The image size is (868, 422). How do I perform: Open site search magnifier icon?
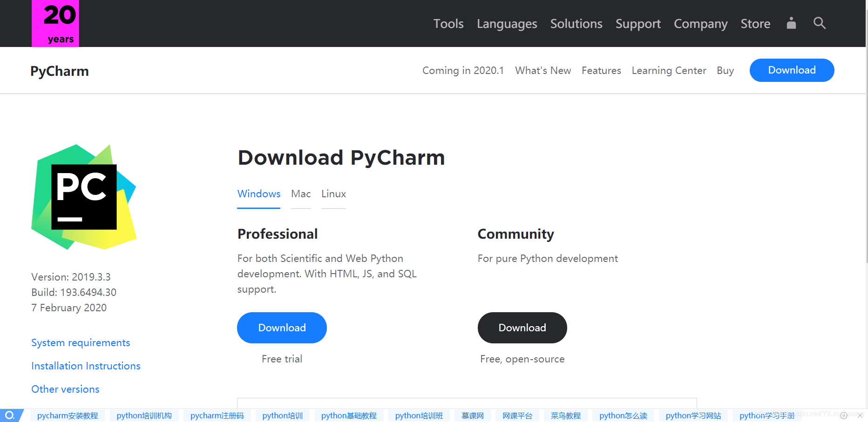[820, 23]
